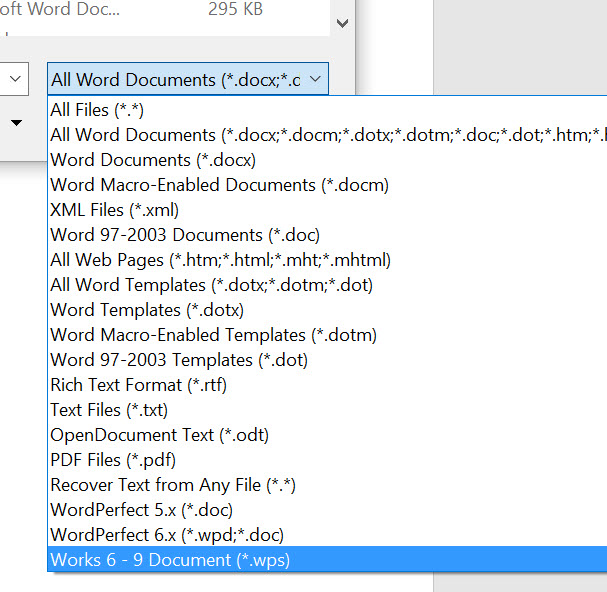Choose Word 97-2003 Documents (*.doc)

[x=327, y=235]
